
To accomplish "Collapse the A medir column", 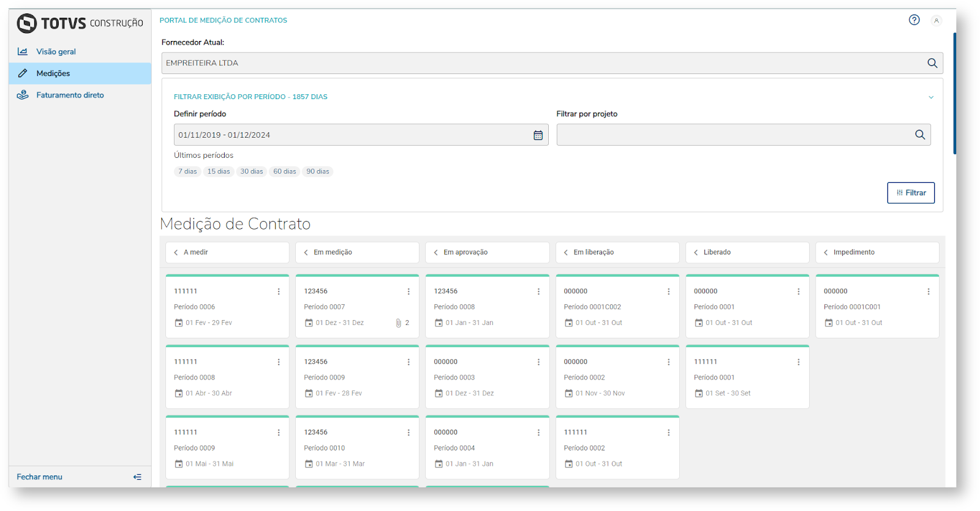I will pyautogui.click(x=176, y=253).
